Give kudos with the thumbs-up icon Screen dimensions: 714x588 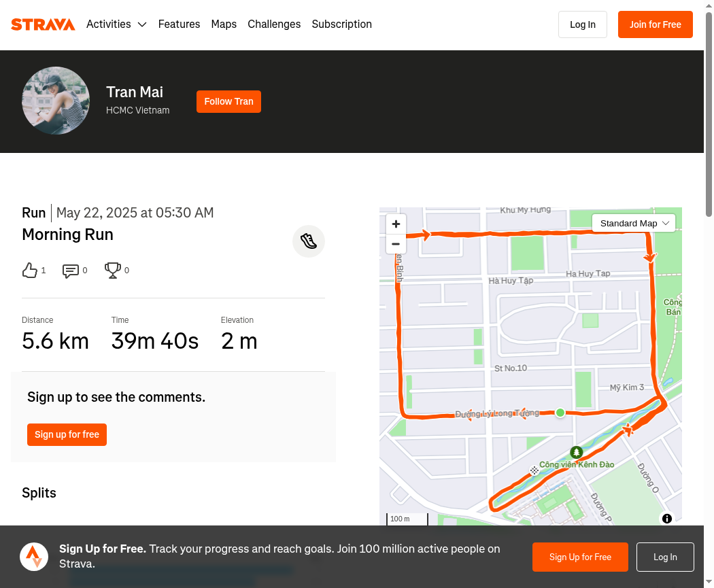pyautogui.click(x=30, y=271)
